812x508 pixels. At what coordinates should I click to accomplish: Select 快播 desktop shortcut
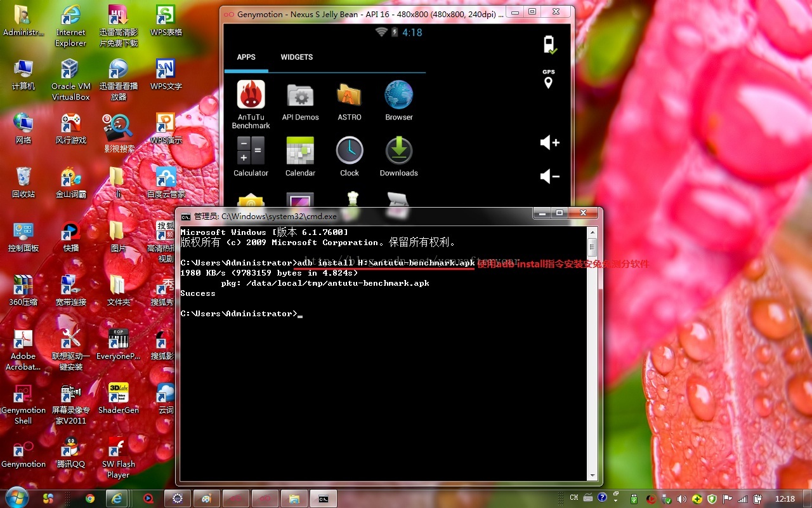70,237
